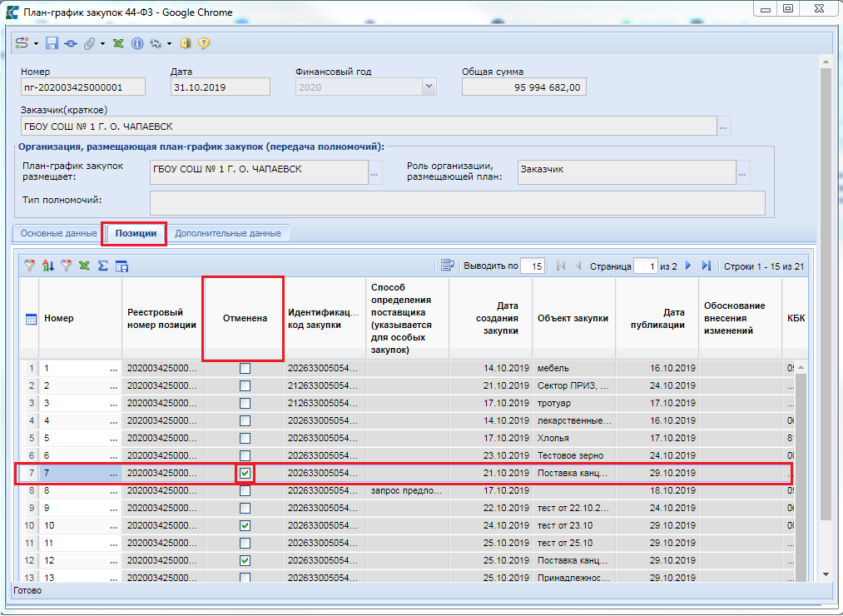
Task: Click the sort A-Z icon in grid toolbar
Action: coord(48,266)
